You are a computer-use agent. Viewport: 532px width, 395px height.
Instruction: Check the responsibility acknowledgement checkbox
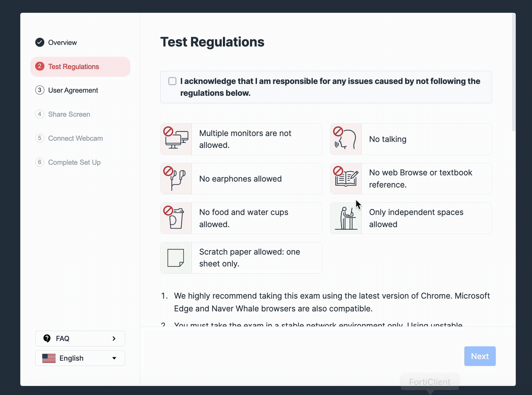[172, 81]
